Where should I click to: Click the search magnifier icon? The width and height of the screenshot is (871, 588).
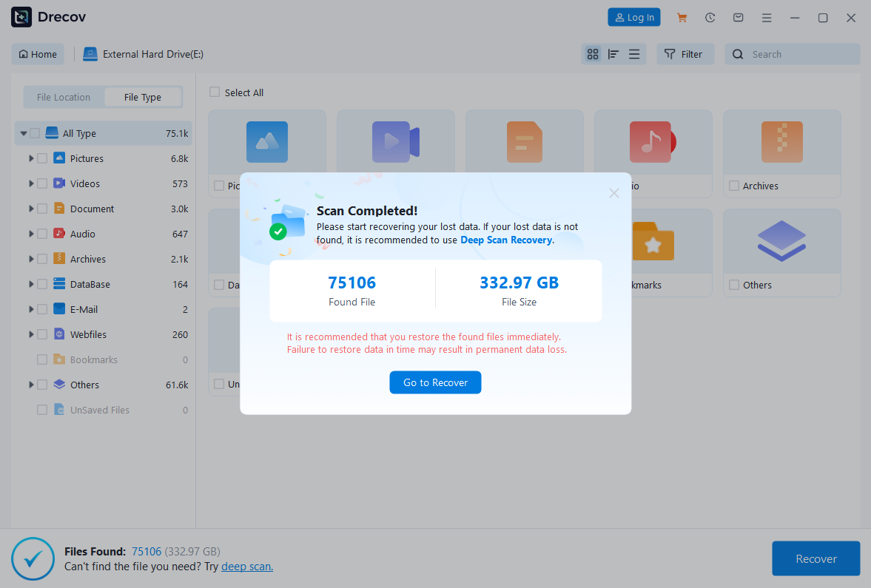738,53
